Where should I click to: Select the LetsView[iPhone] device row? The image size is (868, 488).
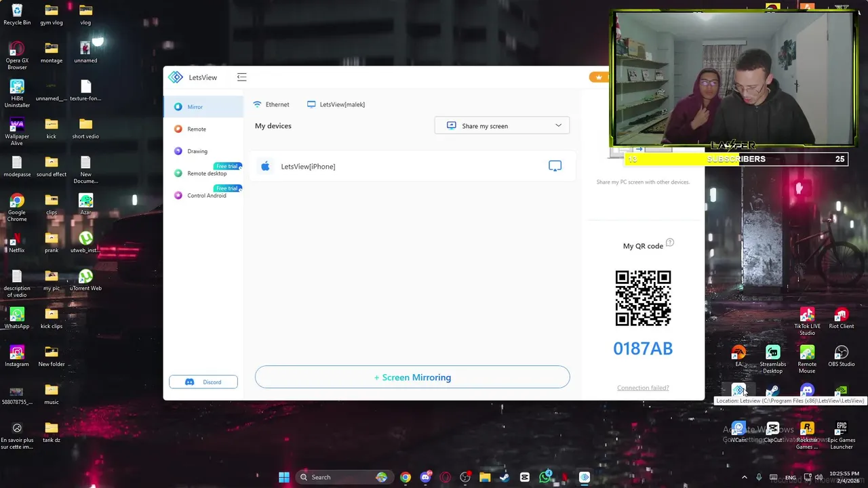(x=412, y=166)
